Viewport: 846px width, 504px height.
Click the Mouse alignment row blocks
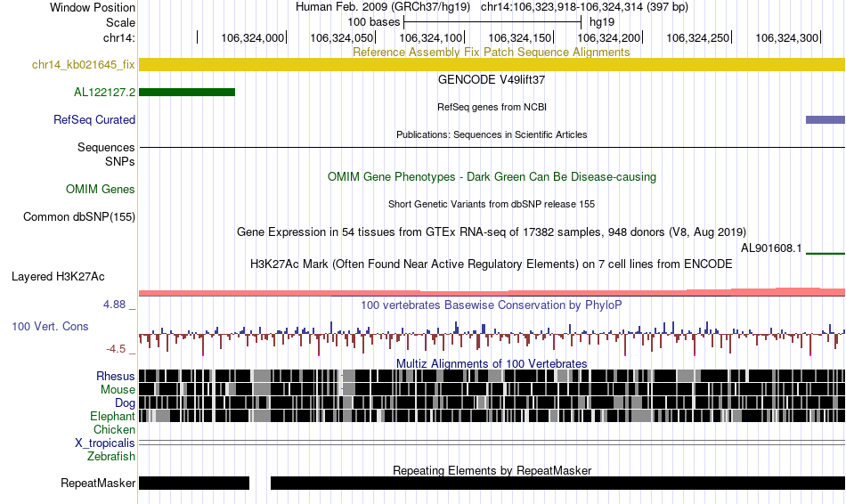click(x=492, y=390)
